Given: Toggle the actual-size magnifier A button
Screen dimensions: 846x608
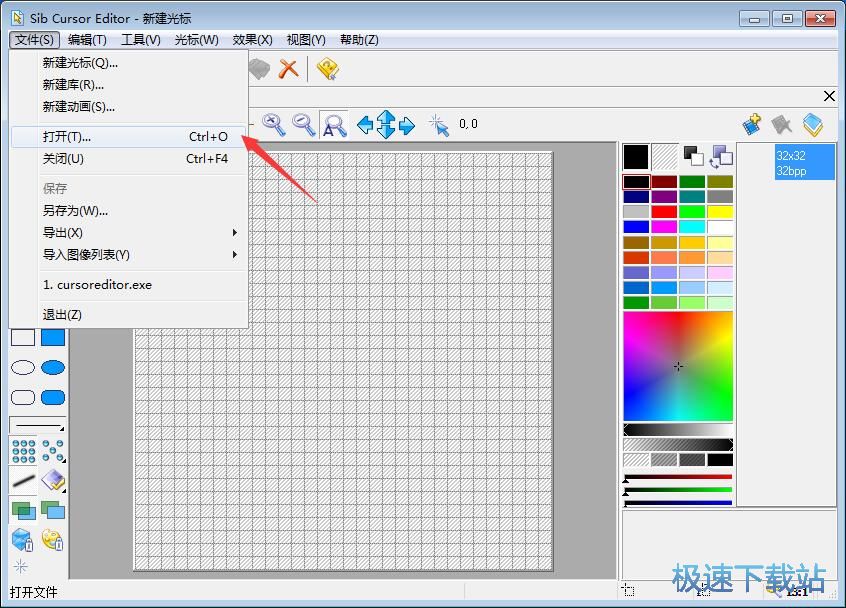Looking at the screenshot, I should tap(334, 124).
